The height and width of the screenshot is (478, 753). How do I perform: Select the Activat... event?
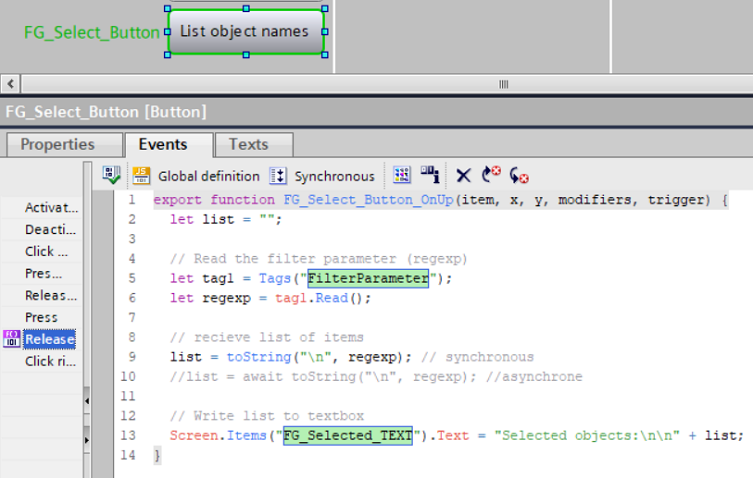coord(51,208)
